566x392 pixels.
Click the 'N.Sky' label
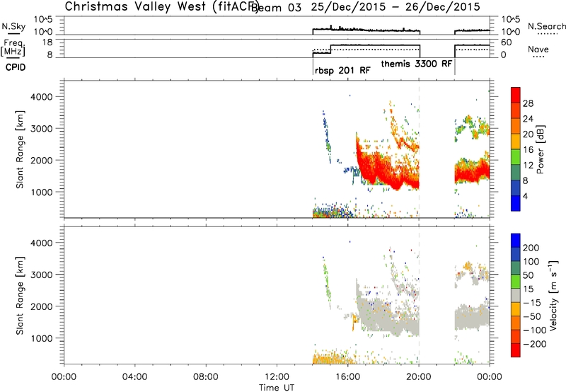pos(13,26)
